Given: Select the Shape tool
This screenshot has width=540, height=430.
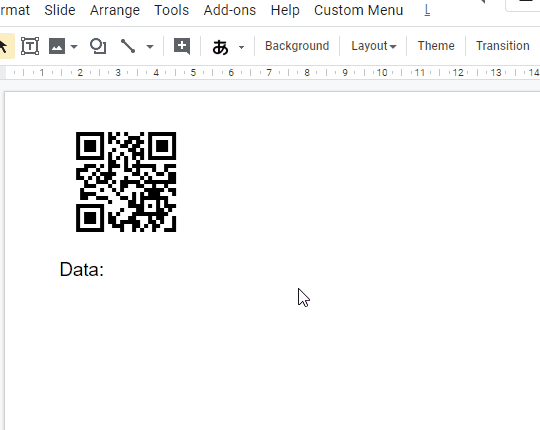Looking at the screenshot, I should click(98, 46).
